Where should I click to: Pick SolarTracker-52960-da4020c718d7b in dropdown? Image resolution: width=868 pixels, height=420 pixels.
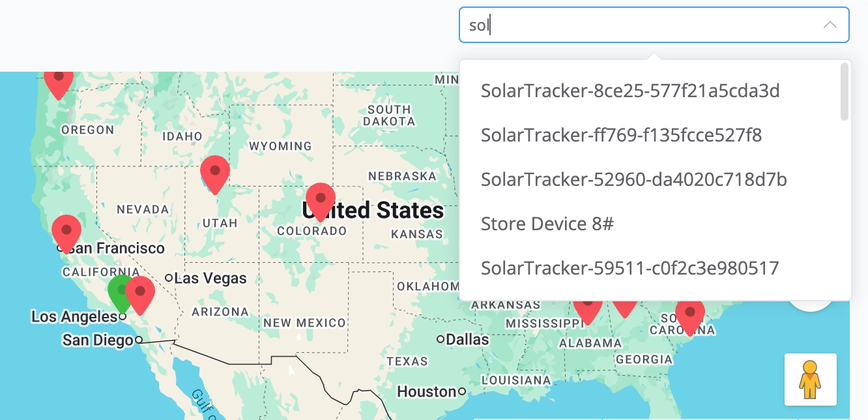click(x=633, y=179)
